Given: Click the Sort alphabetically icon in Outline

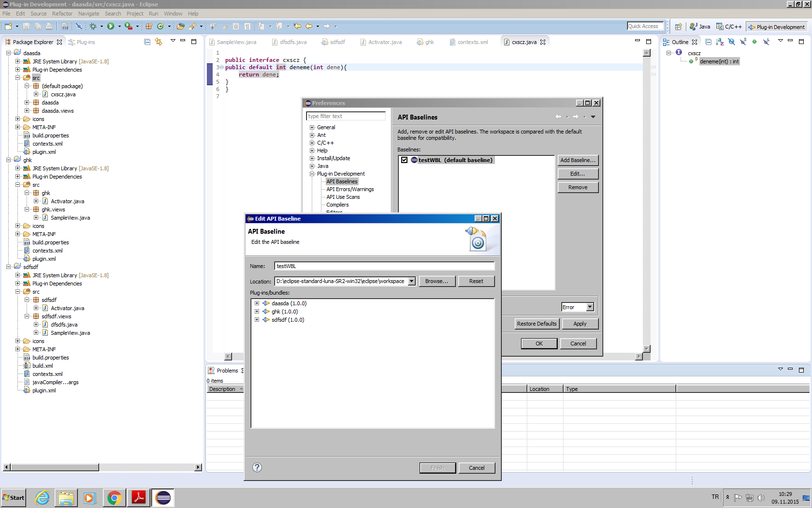Looking at the screenshot, I should [720, 42].
